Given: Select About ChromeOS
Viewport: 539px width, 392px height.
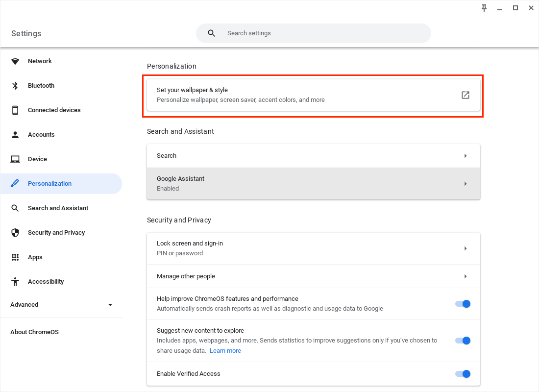Looking at the screenshot, I should pos(34,332).
